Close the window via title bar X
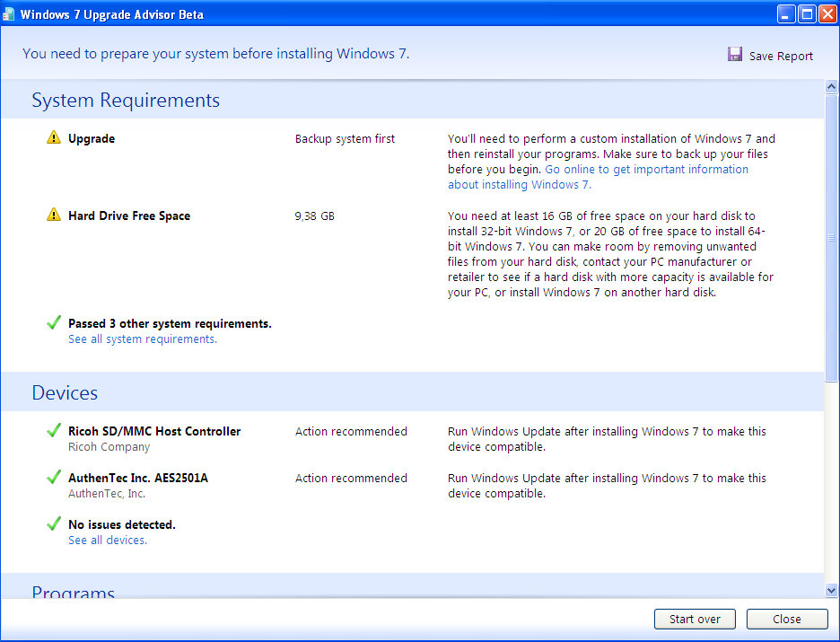 [827, 14]
